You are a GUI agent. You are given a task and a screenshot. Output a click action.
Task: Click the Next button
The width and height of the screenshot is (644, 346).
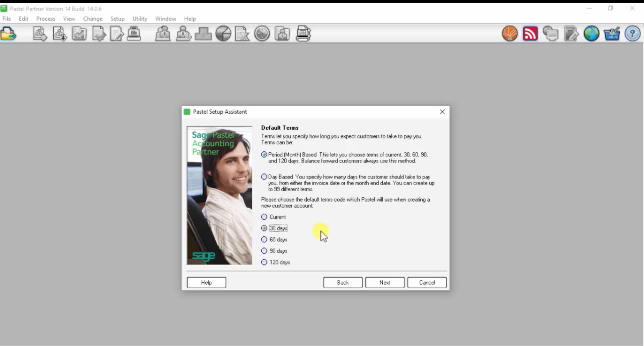coord(385,282)
